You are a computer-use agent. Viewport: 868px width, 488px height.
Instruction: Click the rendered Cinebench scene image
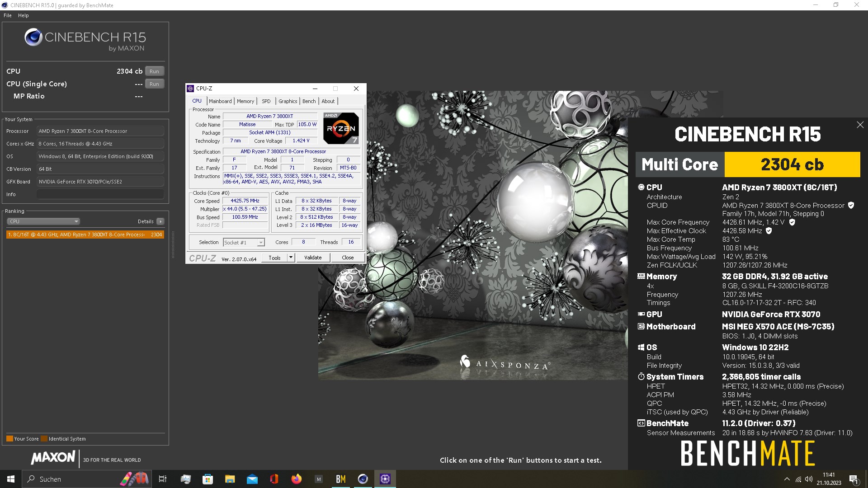[x=473, y=235]
